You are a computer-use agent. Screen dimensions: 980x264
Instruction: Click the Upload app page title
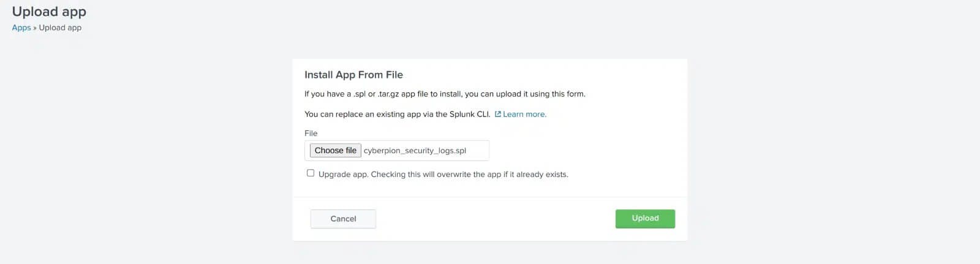coord(49,12)
